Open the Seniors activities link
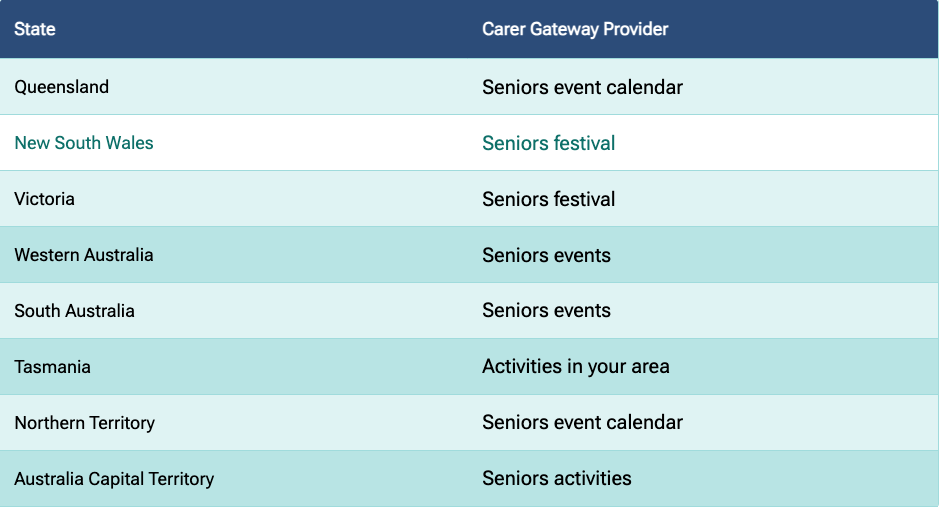939x507 pixels. (556, 479)
